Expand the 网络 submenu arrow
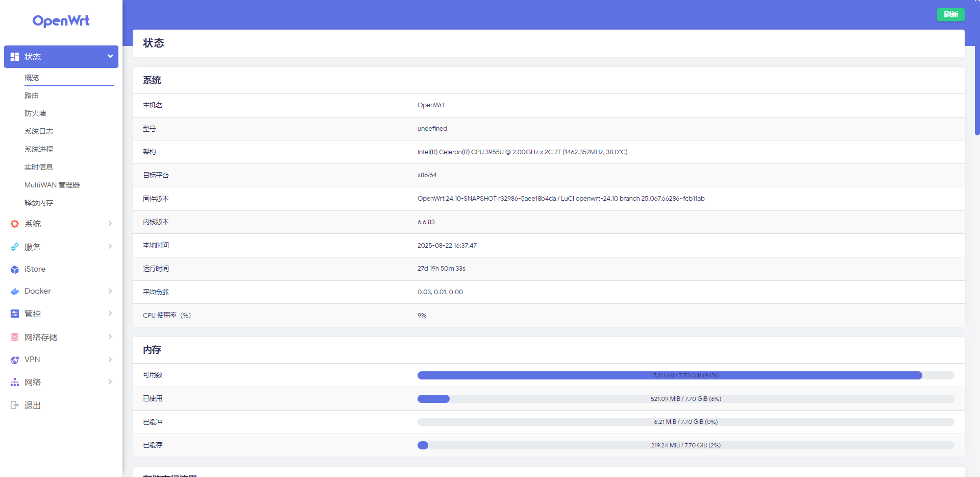The width and height of the screenshot is (980, 477). [x=110, y=381]
